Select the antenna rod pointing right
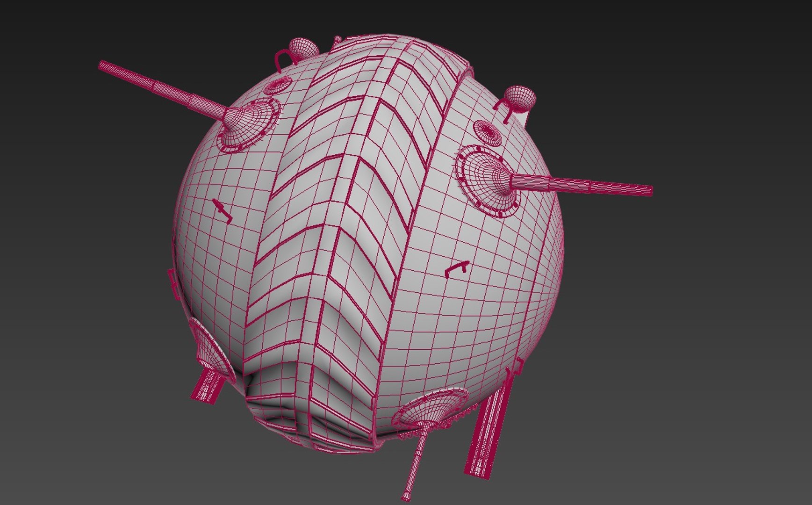Image resolution: width=812 pixels, height=505 pixels. point(581,184)
